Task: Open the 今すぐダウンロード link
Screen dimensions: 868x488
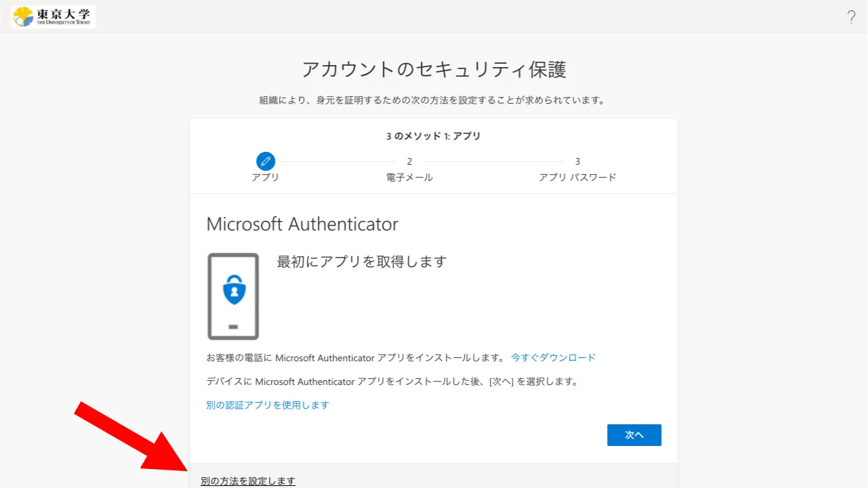Action: coord(554,358)
